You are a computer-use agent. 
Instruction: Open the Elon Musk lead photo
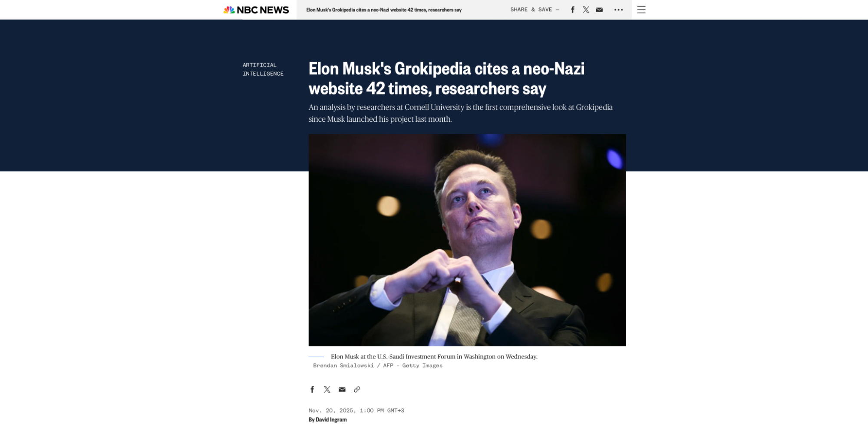(467, 240)
